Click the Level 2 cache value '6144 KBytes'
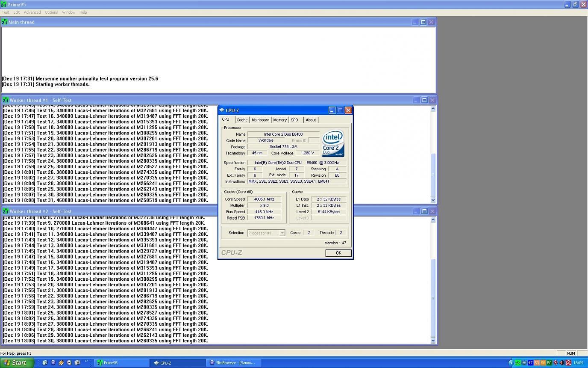 pyautogui.click(x=329, y=211)
